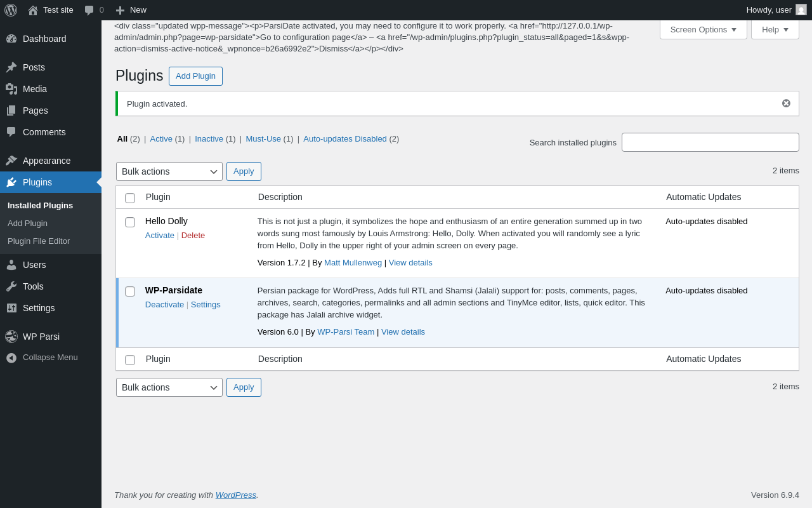Open the Users menu
The width and height of the screenshot is (812, 508).
click(x=51, y=265)
